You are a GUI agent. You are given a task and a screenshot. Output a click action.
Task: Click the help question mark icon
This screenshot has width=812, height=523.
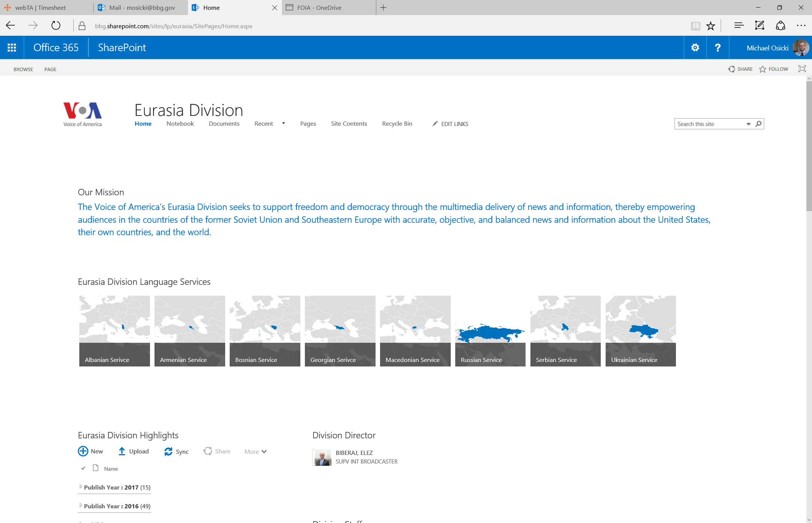pos(718,47)
